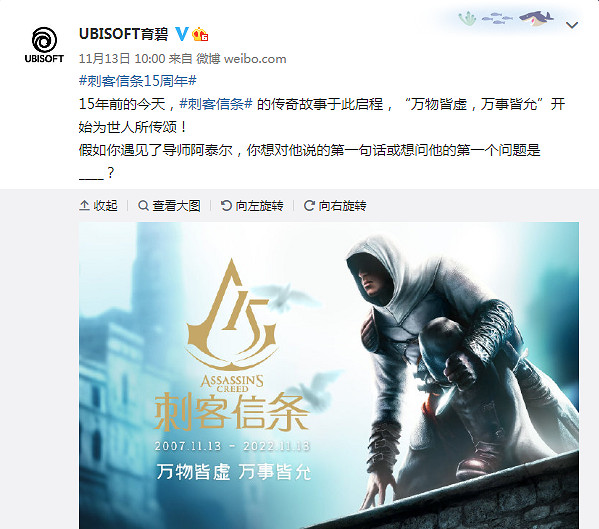
Task: Click the magnifier icon for 查看大图
Action: (x=143, y=205)
